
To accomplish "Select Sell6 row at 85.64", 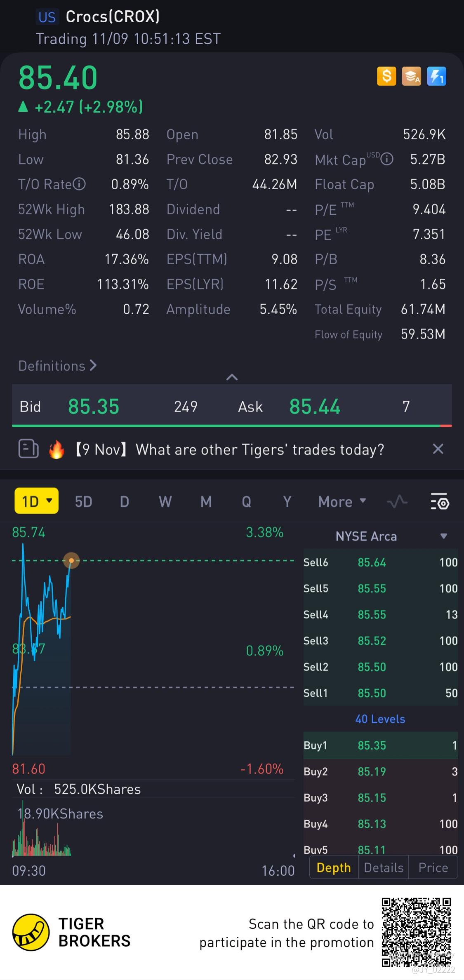I will point(380,562).
